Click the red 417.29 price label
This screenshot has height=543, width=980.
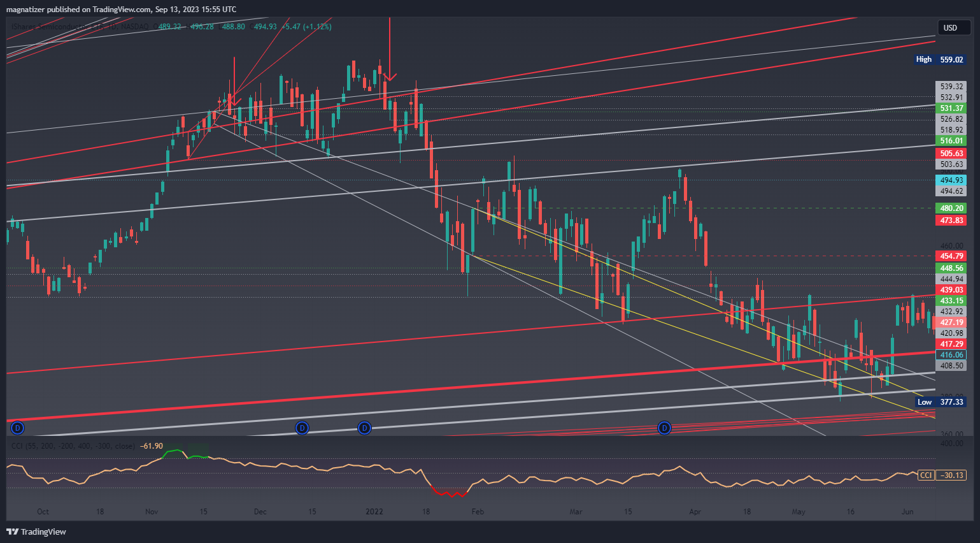tap(951, 344)
